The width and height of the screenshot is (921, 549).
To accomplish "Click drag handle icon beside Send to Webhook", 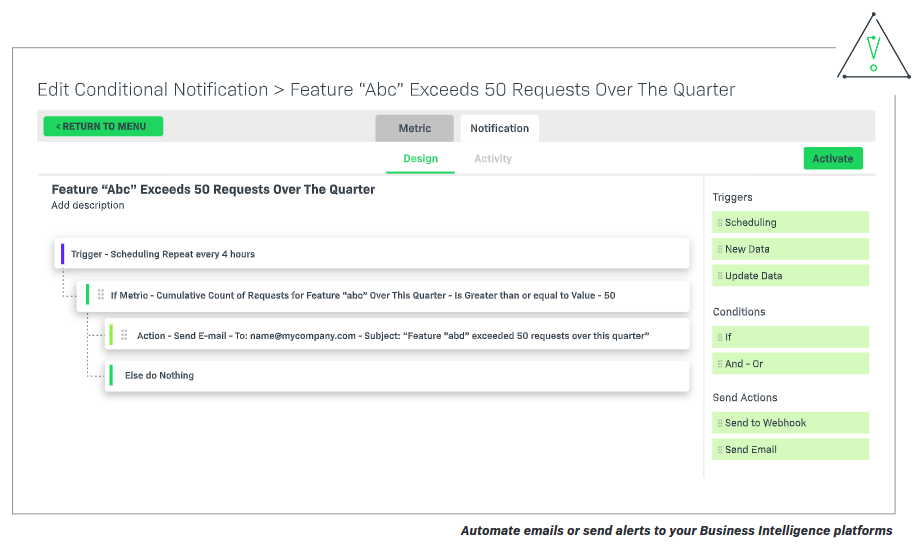I will coord(719,423).
